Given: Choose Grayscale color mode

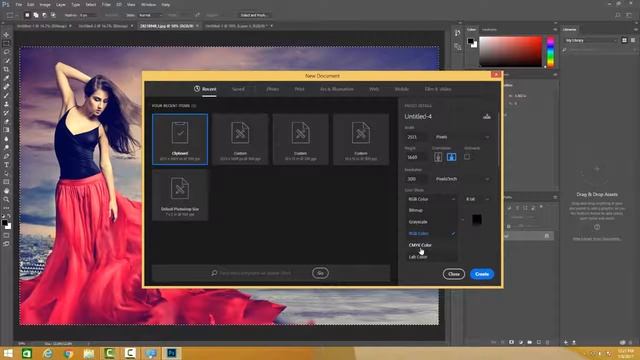Looking at the screenshot, I should (431, 222).
